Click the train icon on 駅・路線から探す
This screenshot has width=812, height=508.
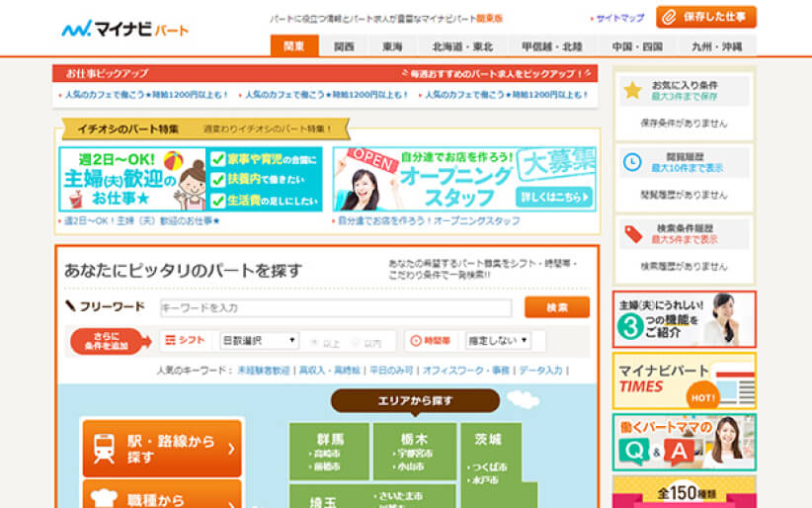104,448
